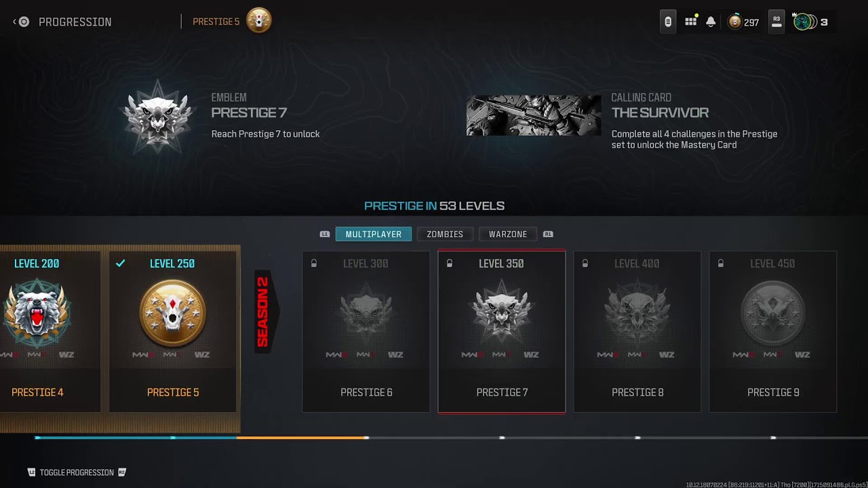Switch to next tab using R1 indicator
The width and height of the screenshot is (868, 488).
click(548, 235)
